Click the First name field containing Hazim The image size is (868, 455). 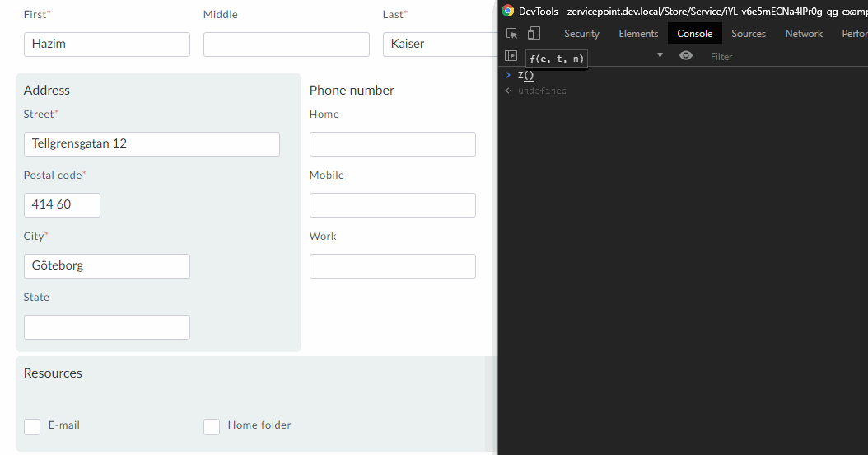(x=107, y=45)
